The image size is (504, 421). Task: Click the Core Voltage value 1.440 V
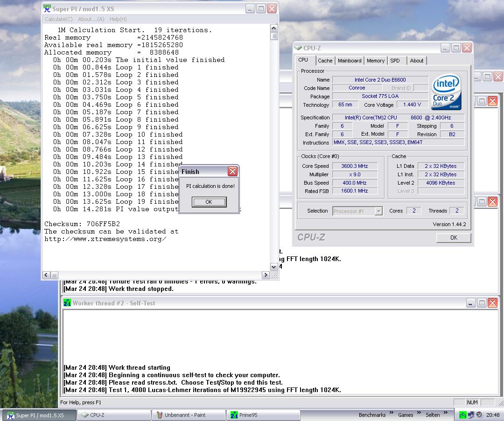(412, 104)
